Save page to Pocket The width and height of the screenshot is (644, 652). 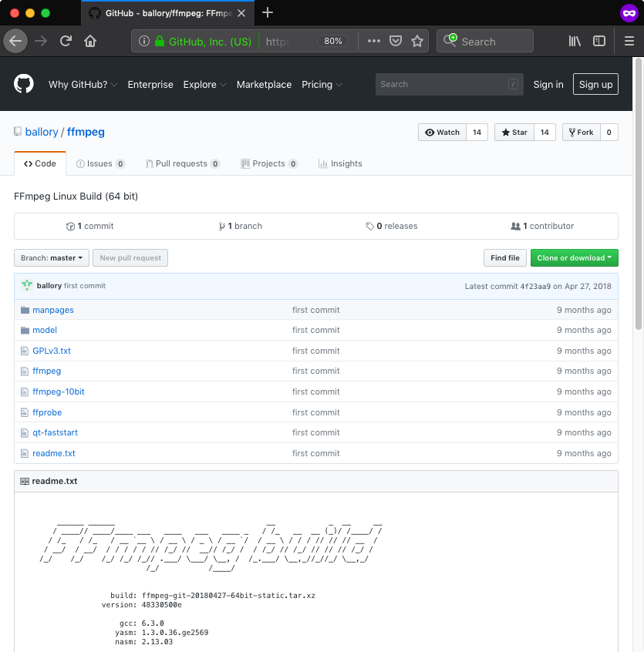tap(395, 41)
